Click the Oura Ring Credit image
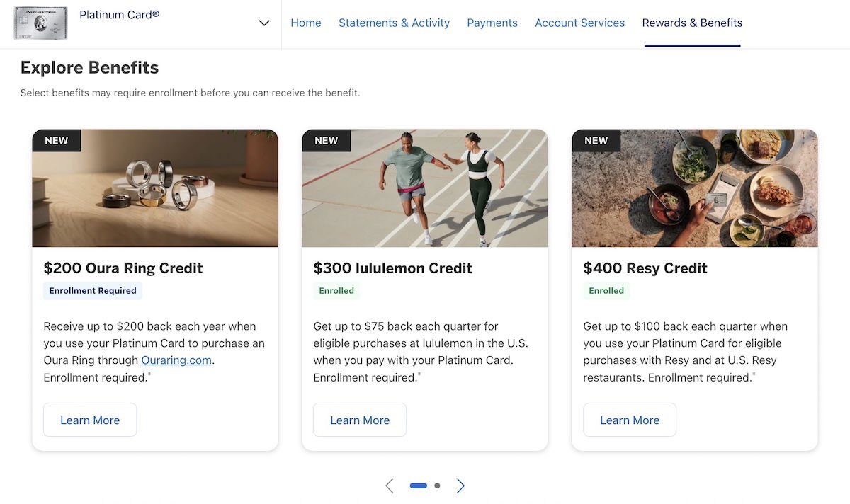The height and width of the screenshot is (504, 850). click(x=155, y=188)
